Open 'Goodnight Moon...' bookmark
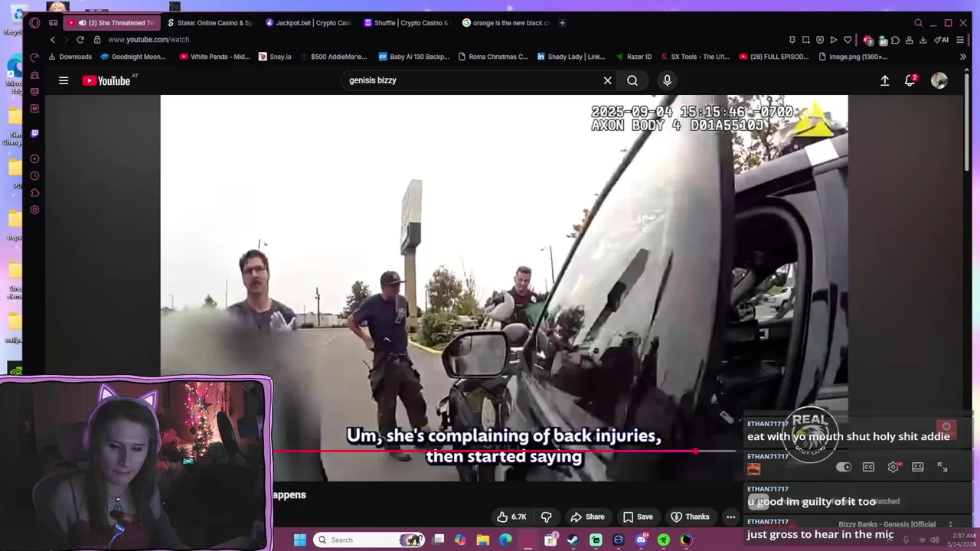Screen dimensions: 980x551 (133, 57)
